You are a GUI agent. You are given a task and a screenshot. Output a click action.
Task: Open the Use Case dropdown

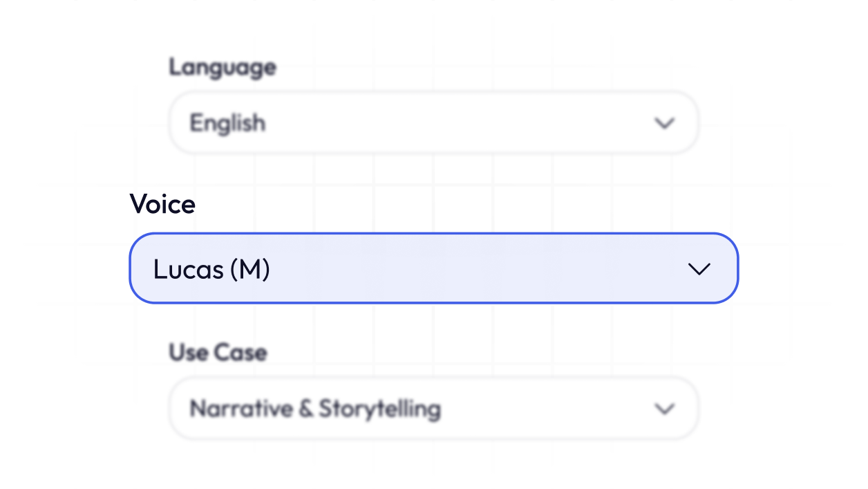pos(433,408)
